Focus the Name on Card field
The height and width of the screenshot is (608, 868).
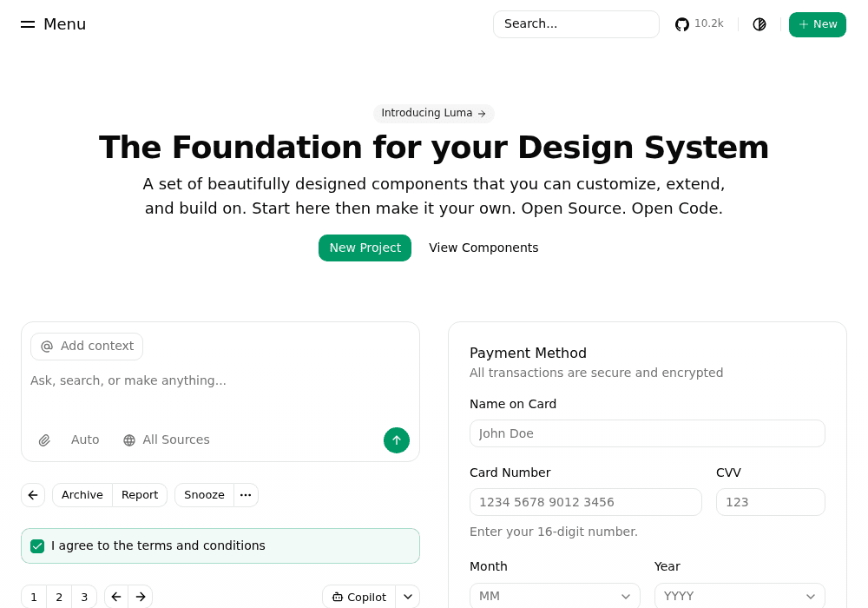pyautogui.click(x=648, y=433)
